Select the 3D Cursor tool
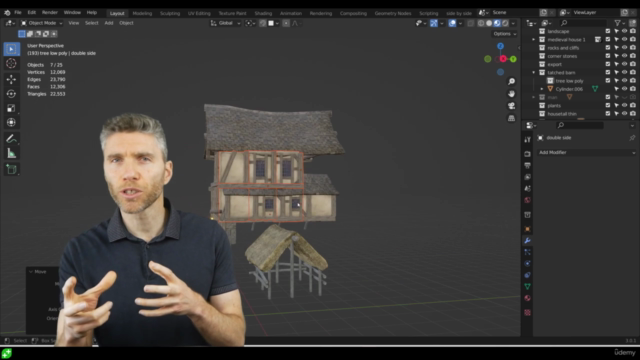 coord(11,63)
